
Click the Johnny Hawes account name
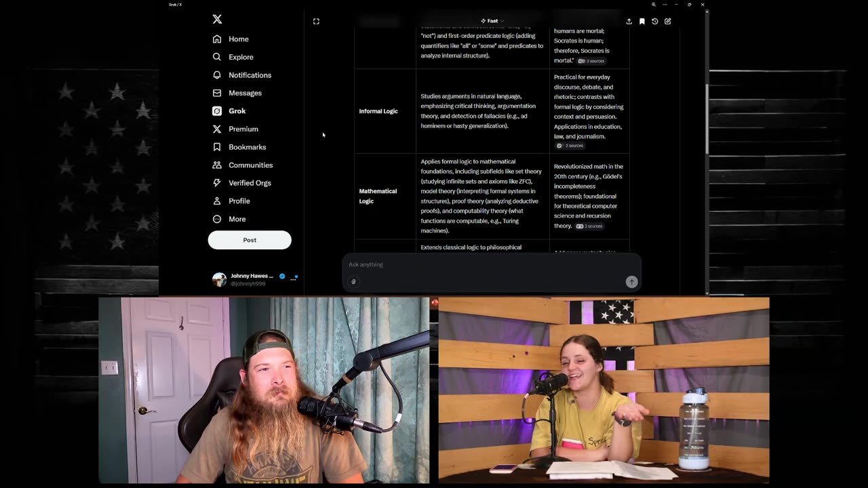pos(252,276)
